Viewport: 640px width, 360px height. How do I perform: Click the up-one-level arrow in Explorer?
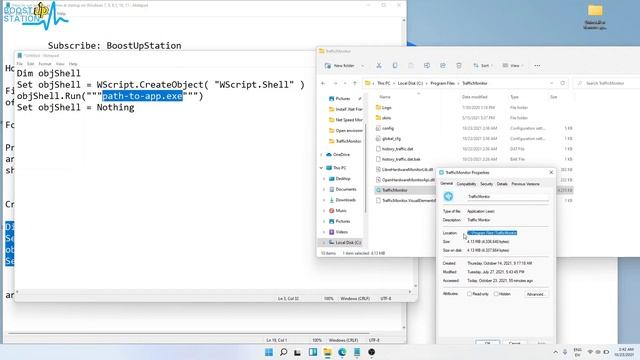pyautogui.click(x=355, y=83)
